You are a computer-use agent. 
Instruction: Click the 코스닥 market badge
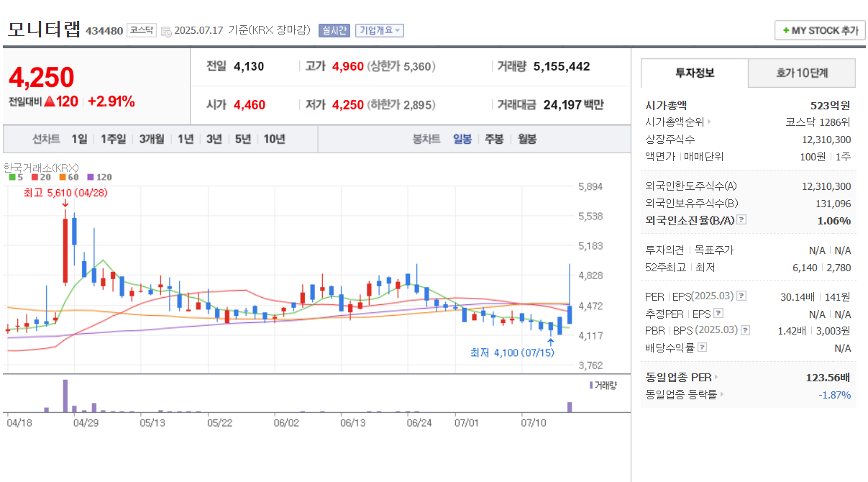pos(142,30)
